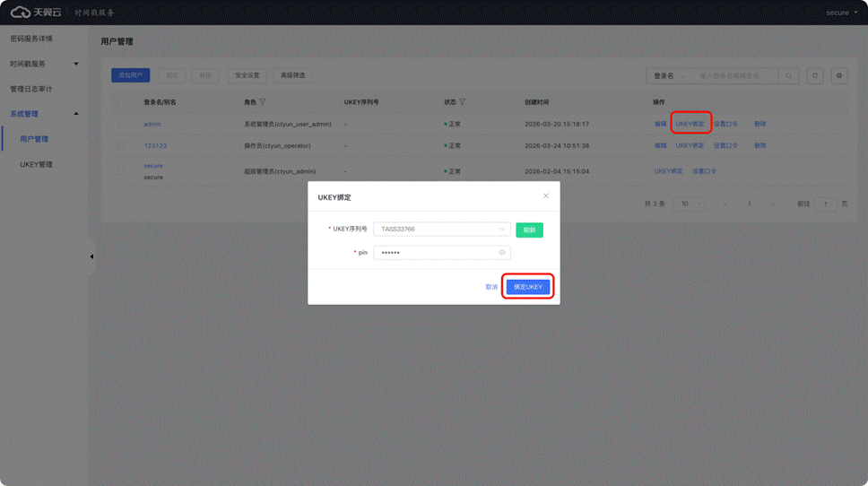Click the 天翼云 cloud logo
Screen dimensions: 868x486
pos(36,13)
